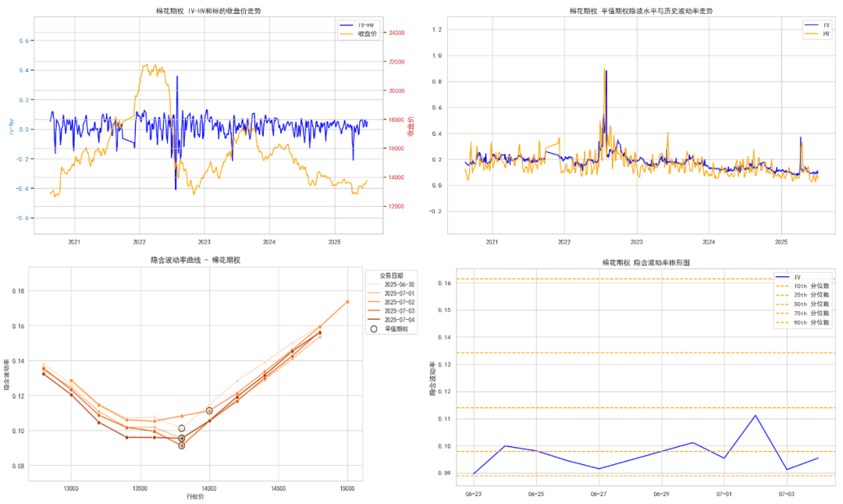Click the "07-03" date axis label
The image size is (843, 504).
tap(787, 494)
